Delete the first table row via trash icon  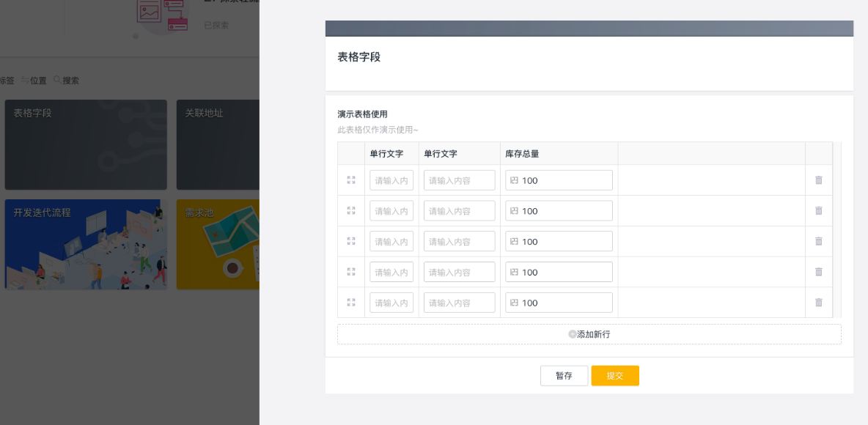point(819,180)
